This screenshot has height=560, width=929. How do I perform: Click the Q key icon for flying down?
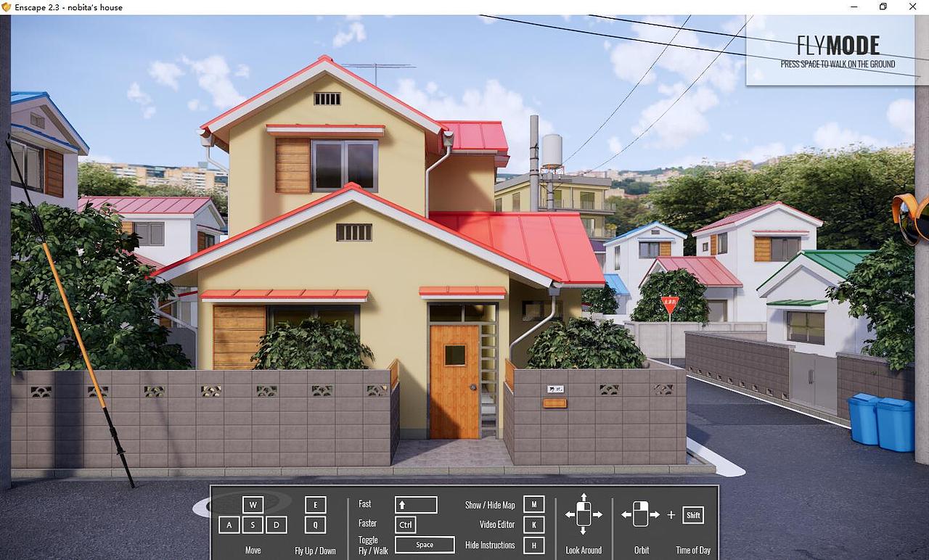pos(315,524)
